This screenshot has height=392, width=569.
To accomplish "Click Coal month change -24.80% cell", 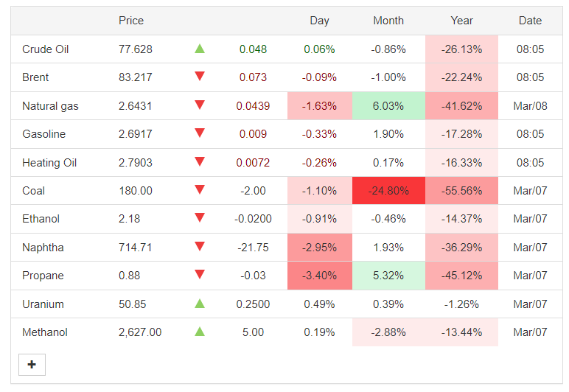I will [x=388, y=191].
